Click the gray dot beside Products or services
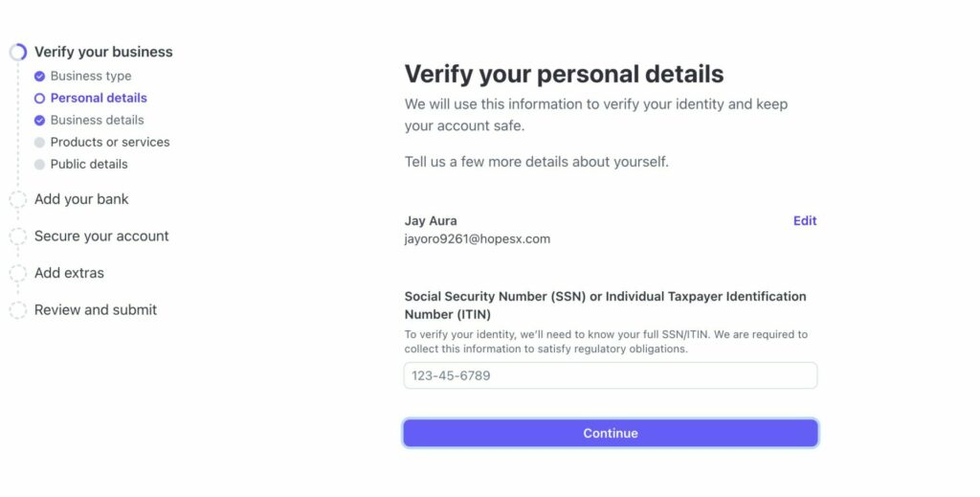 click(39, 143)
